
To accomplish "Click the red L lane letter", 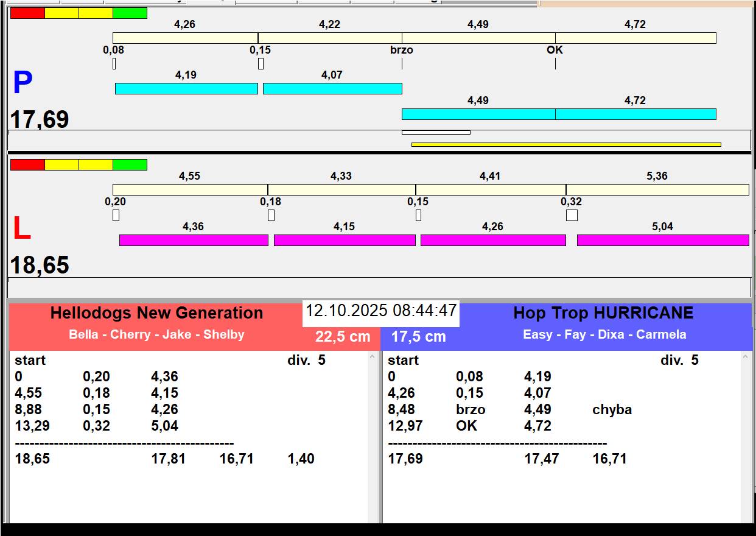I will coord(21,229).
